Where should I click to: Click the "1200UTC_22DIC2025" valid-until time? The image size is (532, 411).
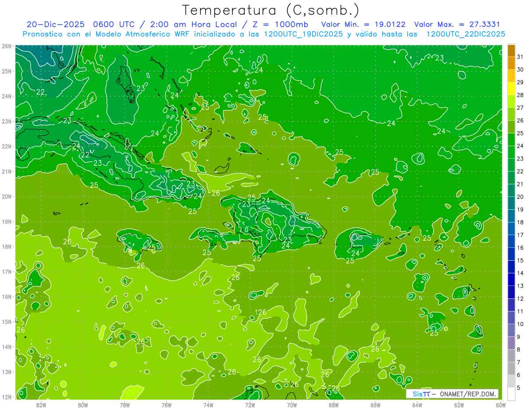[466, 34]
